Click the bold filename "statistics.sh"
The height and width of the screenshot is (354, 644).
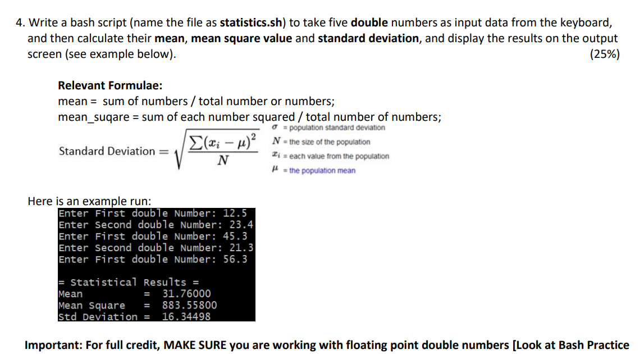251,22
